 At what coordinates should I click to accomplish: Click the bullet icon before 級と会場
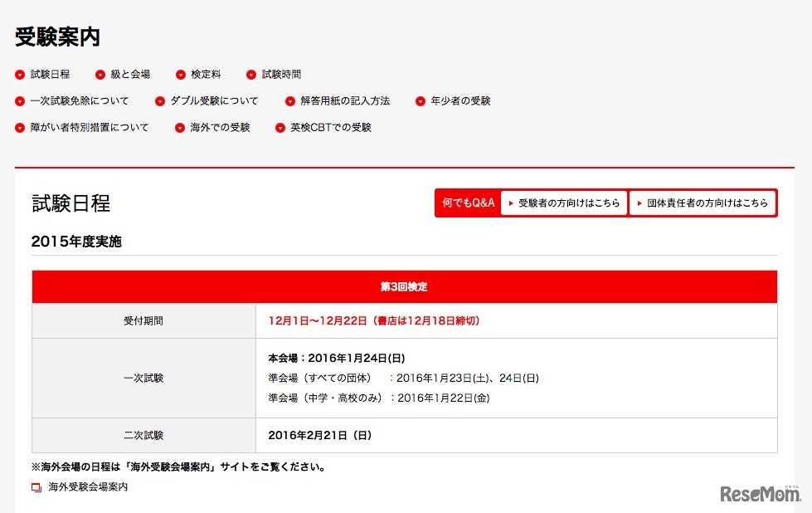tap(100, 74)
